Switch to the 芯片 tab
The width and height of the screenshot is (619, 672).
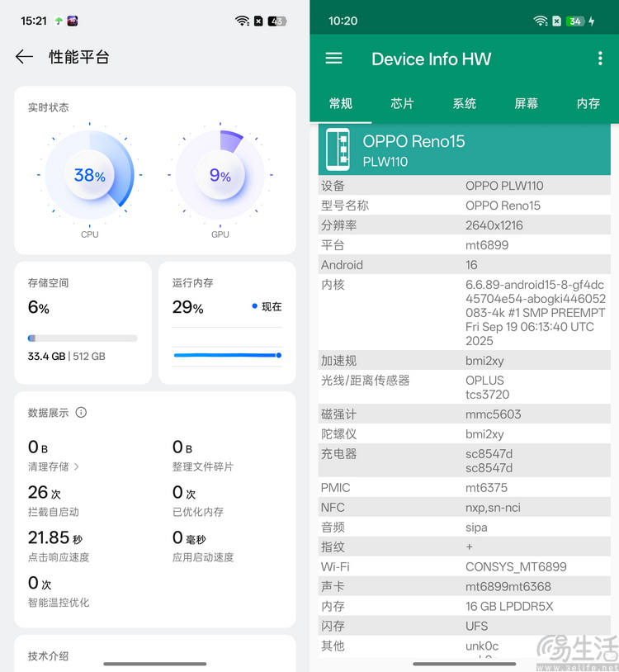coord(402,103)
